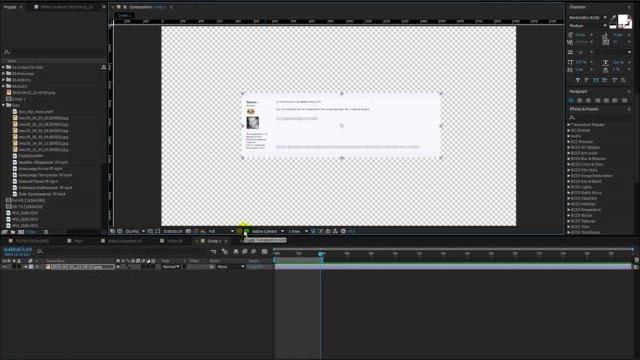Open Interpret Footage at Project bottom

(x=4, y=231)
